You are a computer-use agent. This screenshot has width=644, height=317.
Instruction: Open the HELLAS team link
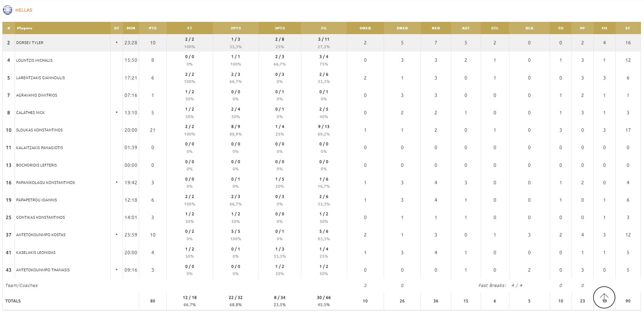click(x=24, y=10)
